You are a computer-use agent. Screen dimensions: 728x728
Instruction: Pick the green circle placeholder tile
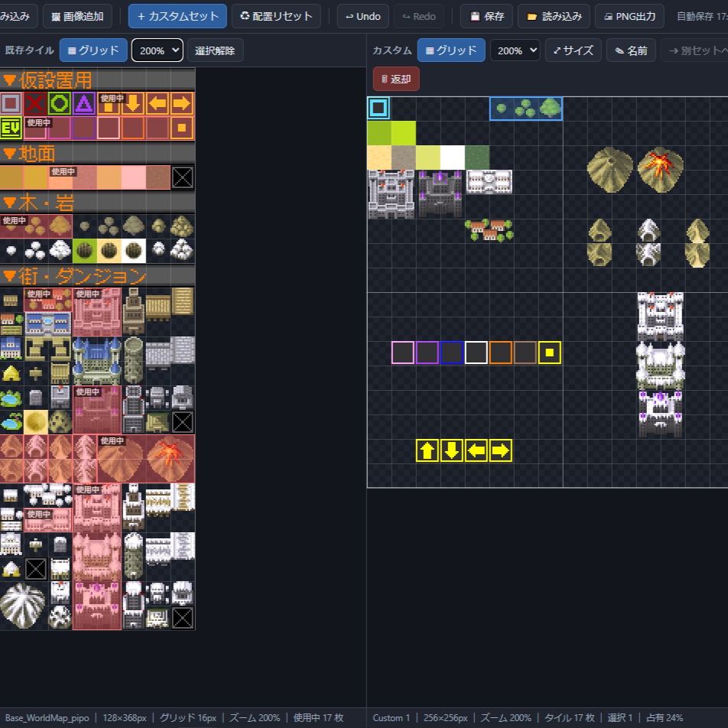tap(60, 103)
